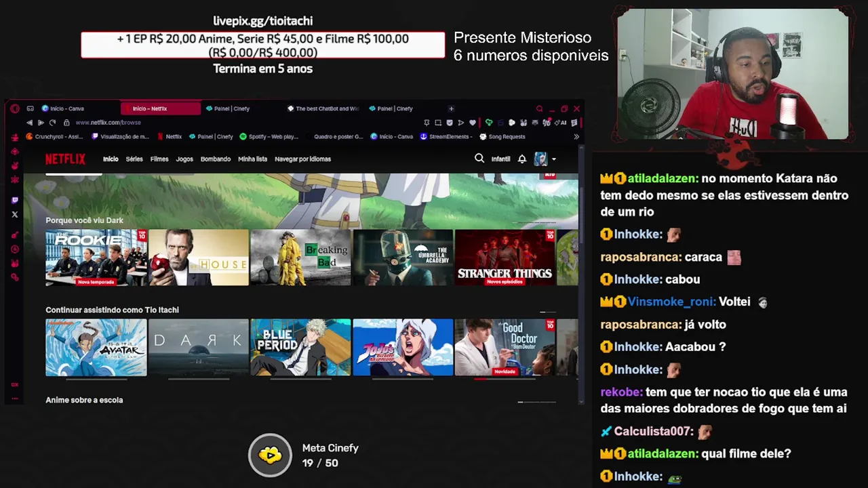Open Bombando in Netflix navigation
This screenshot has width=868, height=488.
click(x=216, y=159)
